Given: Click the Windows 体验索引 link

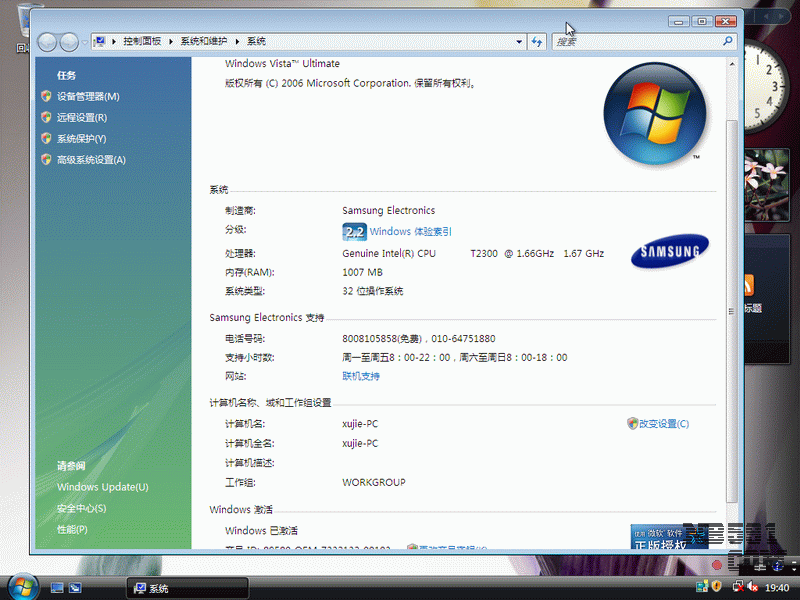Looking at the screenshot, I should 410,232.
